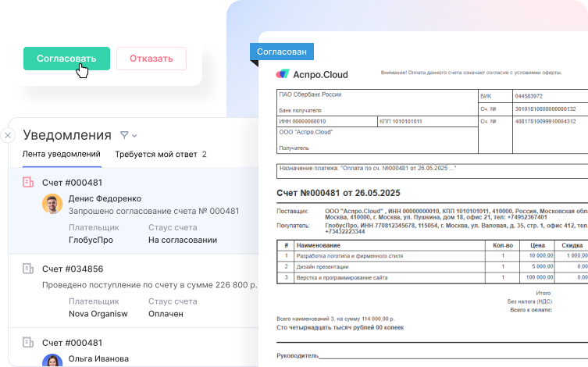This screenshot has height=367, width=588.
Task: Click the payer name ГлобусПро
Action: tap(91, 240)
